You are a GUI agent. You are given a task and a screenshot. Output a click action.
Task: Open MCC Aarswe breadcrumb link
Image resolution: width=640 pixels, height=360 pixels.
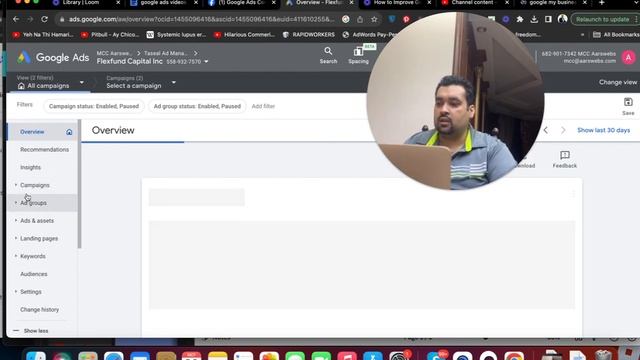click(x=114, y=53)
